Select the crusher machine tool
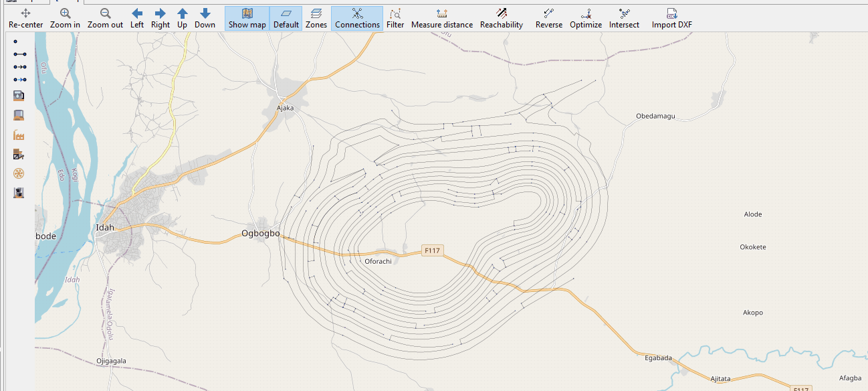Viewport: 868px width, 391px height. [19, 155]
